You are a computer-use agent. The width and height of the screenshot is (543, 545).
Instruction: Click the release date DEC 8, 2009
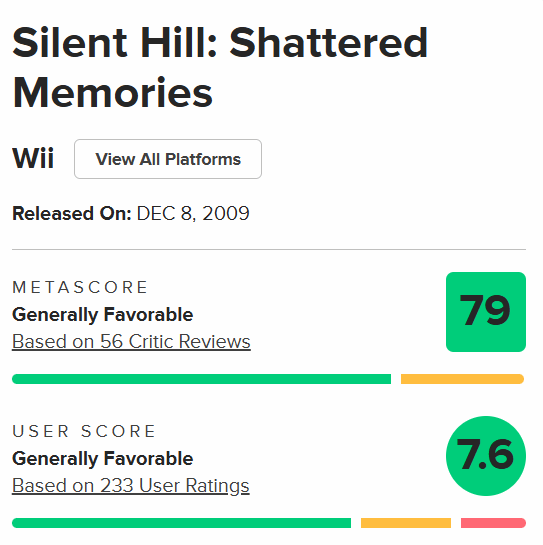pyautogui.click(x=193, y=213)
